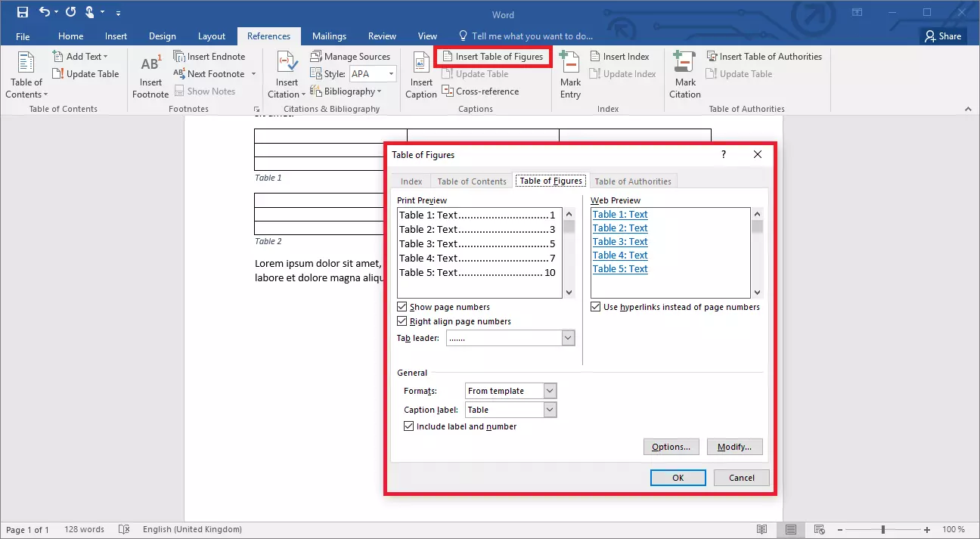Viewport: 980px width, 539px height.
Task: Click Mark Citation
Action: 685,76
